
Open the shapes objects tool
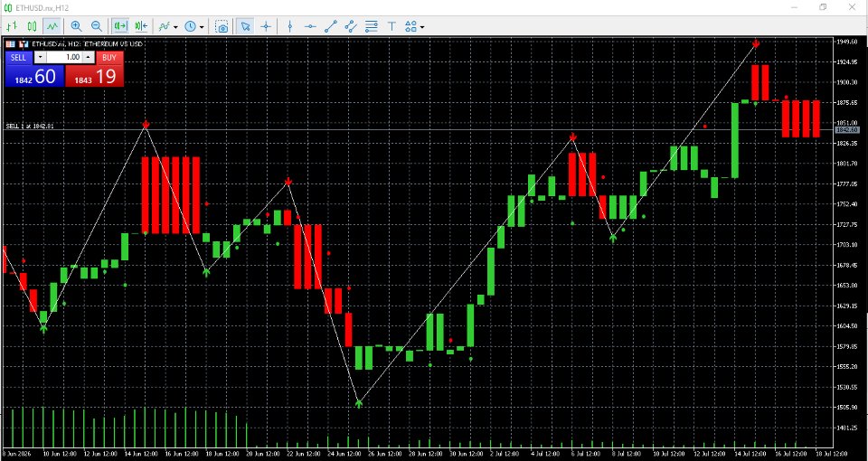(410, 26)
